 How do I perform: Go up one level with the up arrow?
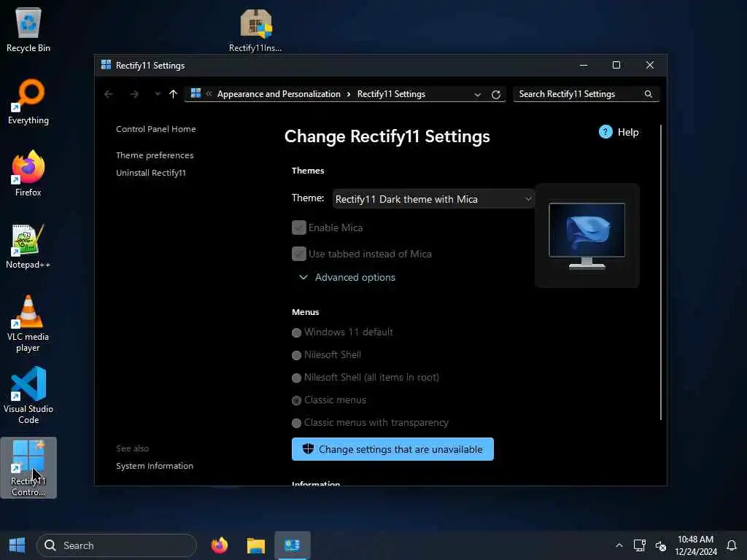tap(173, 94)
